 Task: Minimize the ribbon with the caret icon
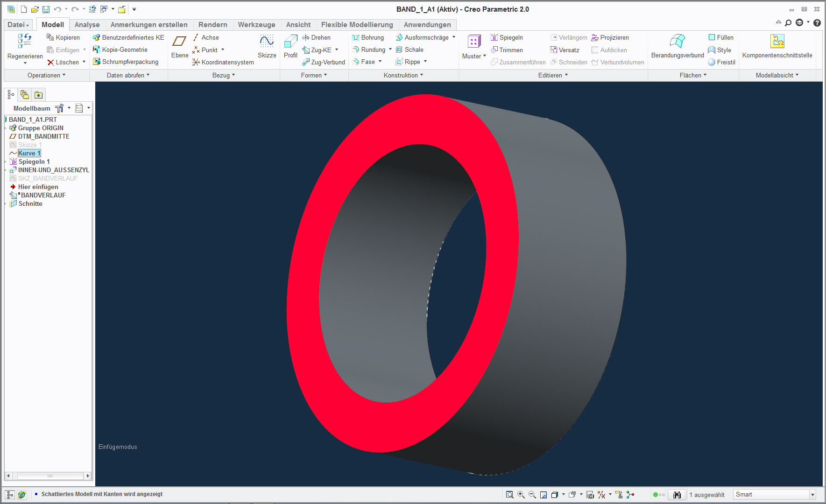[x=778, y=22]
